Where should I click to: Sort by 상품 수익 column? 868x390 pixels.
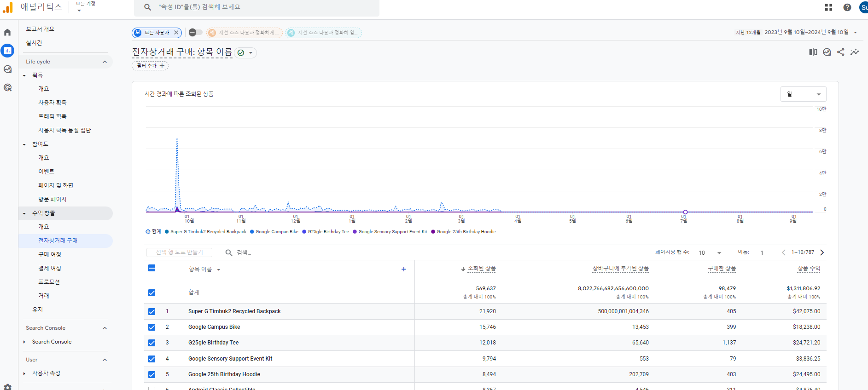809,269
